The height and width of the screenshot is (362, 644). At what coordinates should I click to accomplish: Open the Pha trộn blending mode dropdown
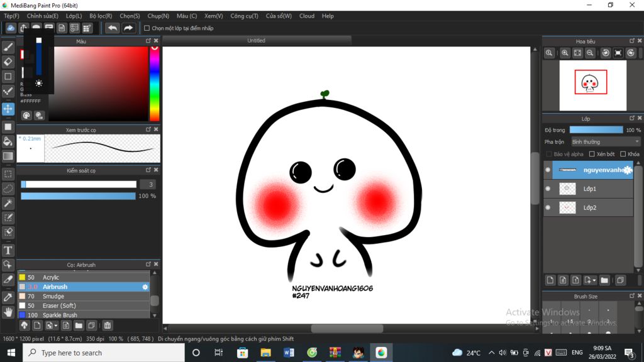click(x=606, y=142)
